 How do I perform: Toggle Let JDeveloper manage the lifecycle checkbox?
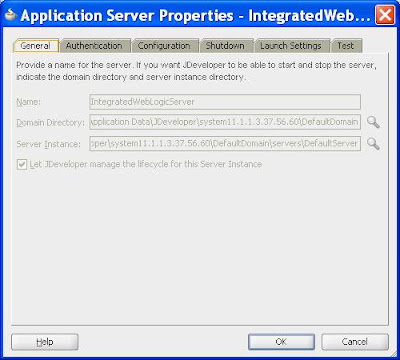coord(22,165)
